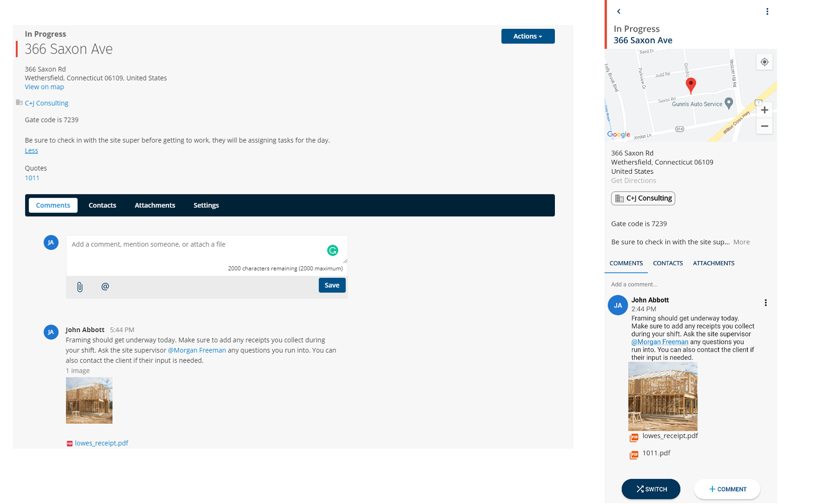The width and height of the screenshot is (823, 504).
Task: Select the Settings tab
Action: pos(206,205)
